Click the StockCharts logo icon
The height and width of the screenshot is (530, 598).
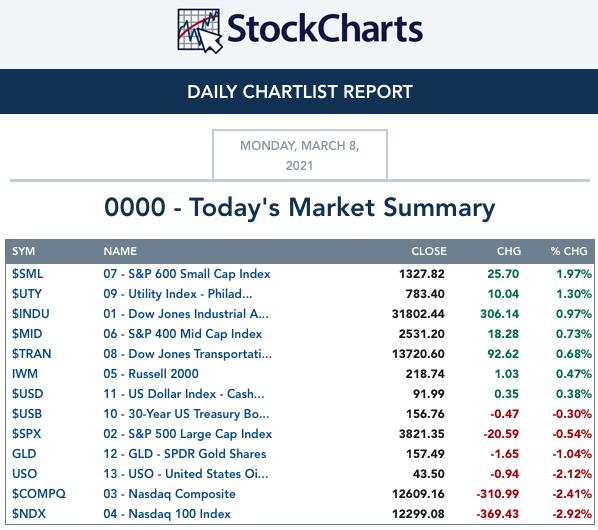(x=200, y=31)
